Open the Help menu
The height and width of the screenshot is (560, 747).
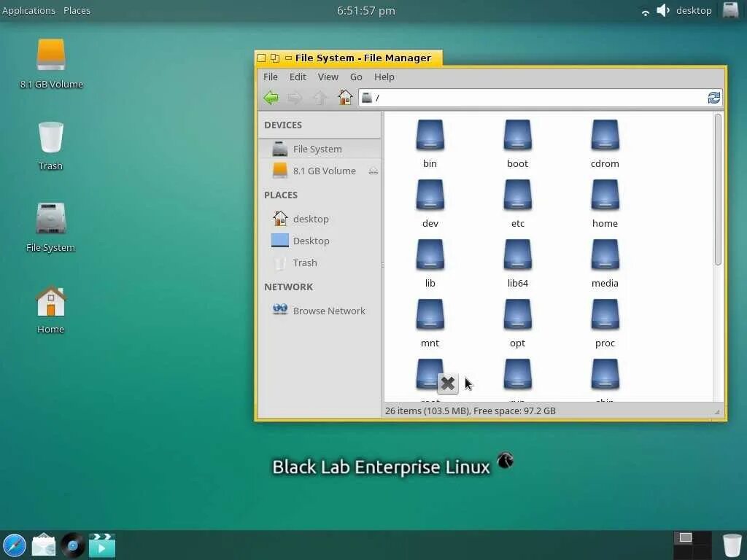[384, 77]
